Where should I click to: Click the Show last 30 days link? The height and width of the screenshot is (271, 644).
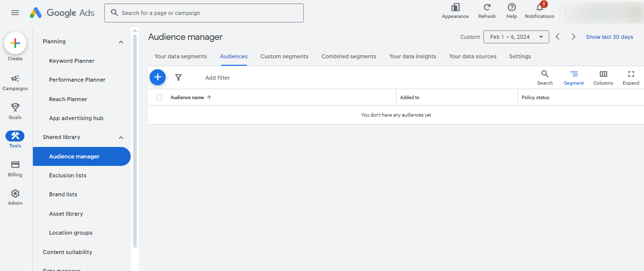pos(609,37)
